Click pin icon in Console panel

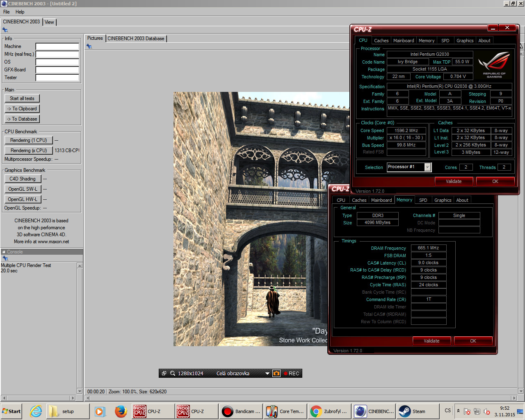(x=5, y=258)
